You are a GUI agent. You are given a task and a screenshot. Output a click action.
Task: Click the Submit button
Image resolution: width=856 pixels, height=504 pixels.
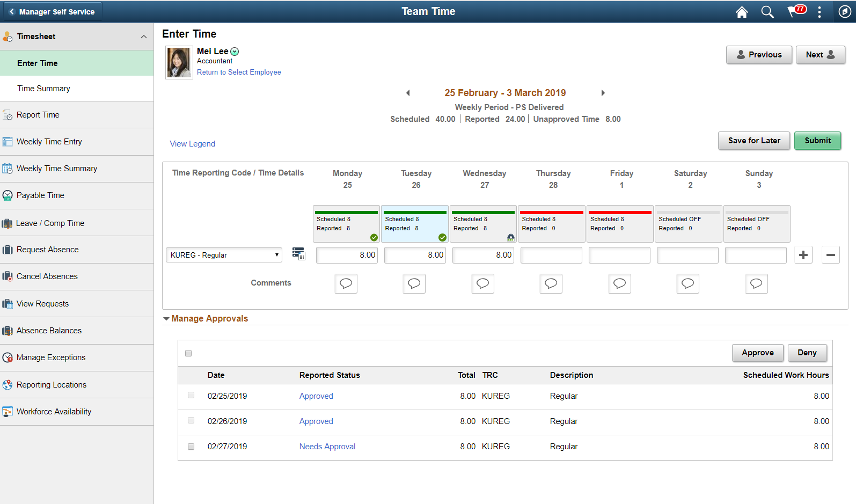pos(817,141)
